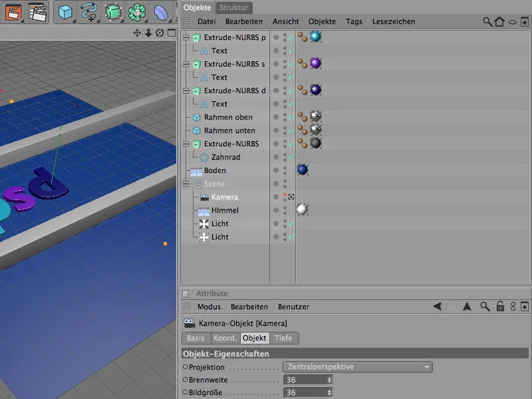532x399 pixels.
Task: Click the search icon in Objekte panel
Action: pyautogui.click(x=488, y=22)
